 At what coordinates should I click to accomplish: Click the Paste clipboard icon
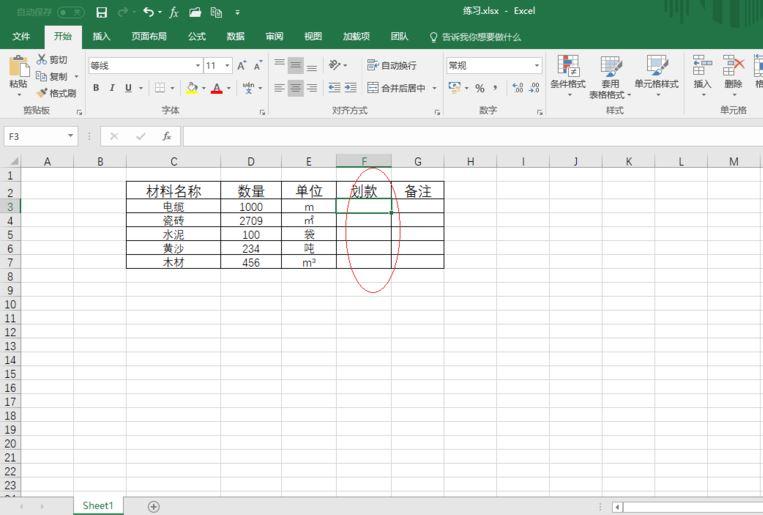19,67
